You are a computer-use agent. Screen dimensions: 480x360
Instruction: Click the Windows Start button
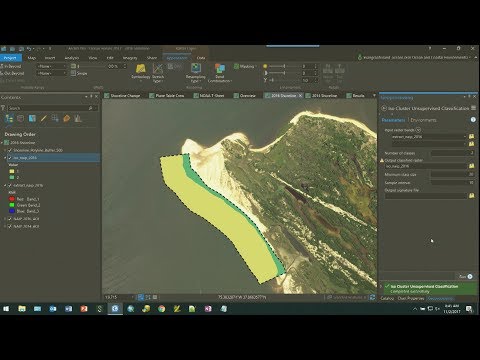[6, 309]
